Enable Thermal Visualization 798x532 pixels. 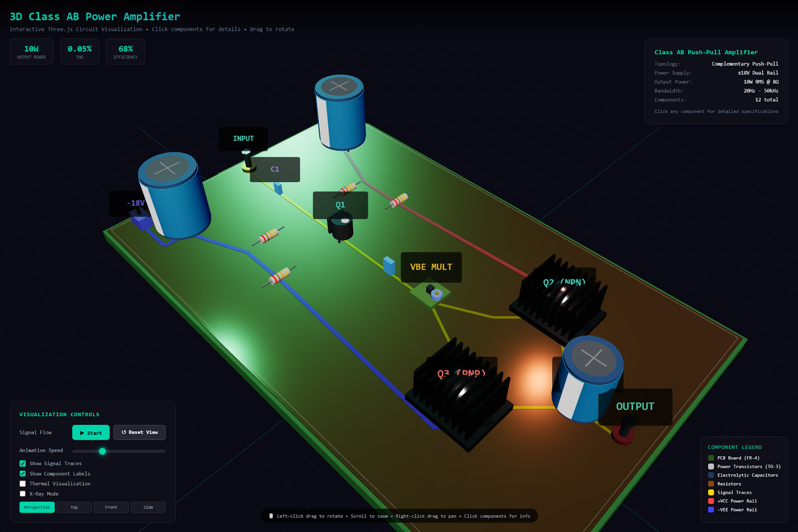point(22,484)
